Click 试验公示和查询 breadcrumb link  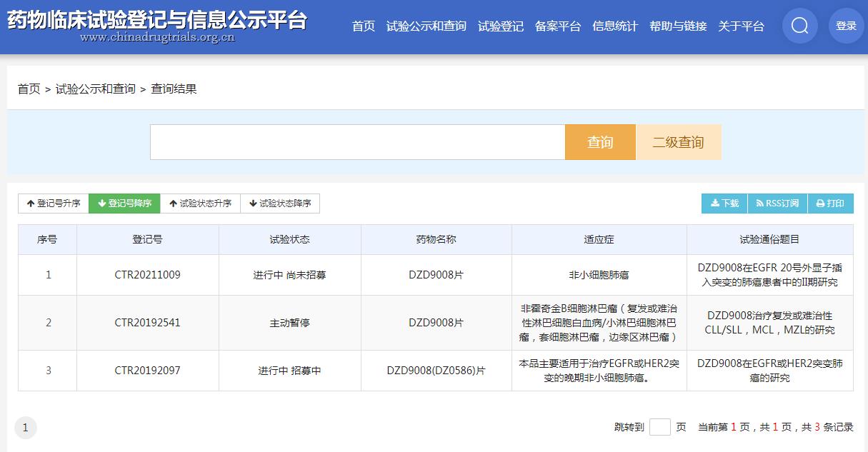pyautogui.click(x=96, y=89)
